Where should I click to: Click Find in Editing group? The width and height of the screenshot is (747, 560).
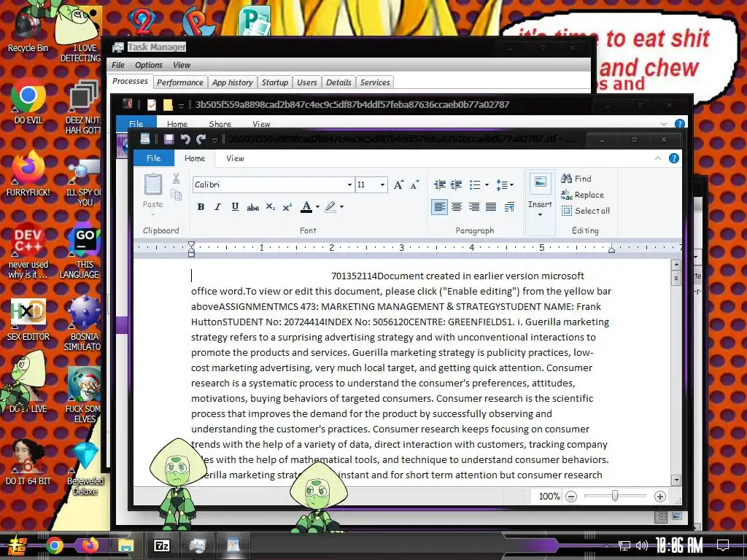(576, 179)
